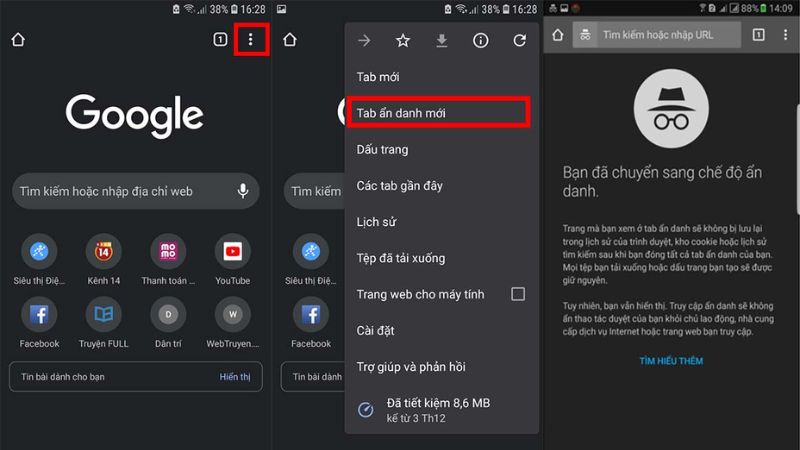Tap download icon in menu toolbar

(x=442, y=40)
